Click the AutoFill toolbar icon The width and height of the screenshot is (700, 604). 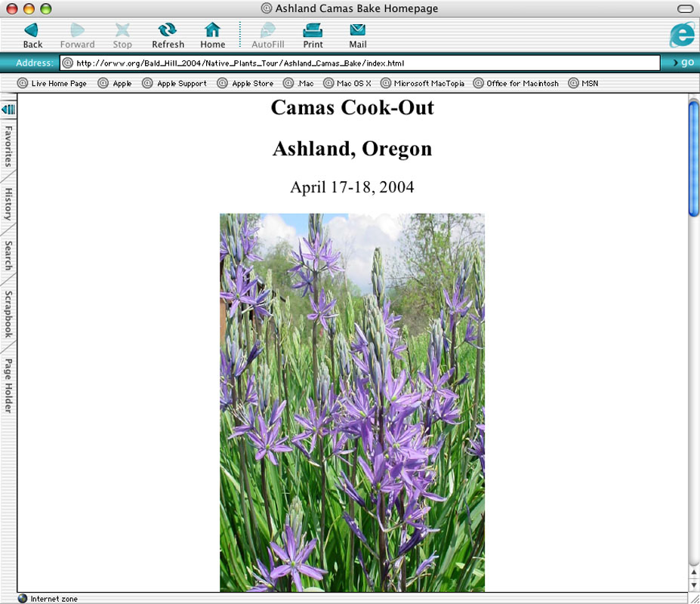[267, 35]
